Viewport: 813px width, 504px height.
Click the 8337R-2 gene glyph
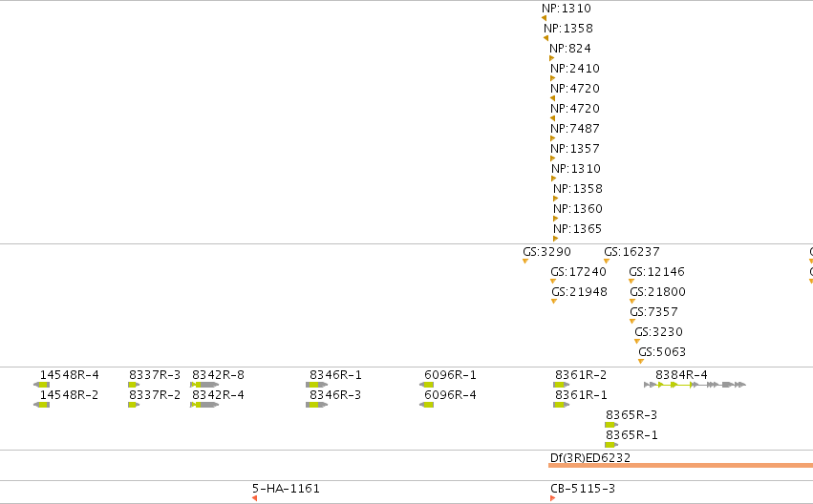click(134, 405)
